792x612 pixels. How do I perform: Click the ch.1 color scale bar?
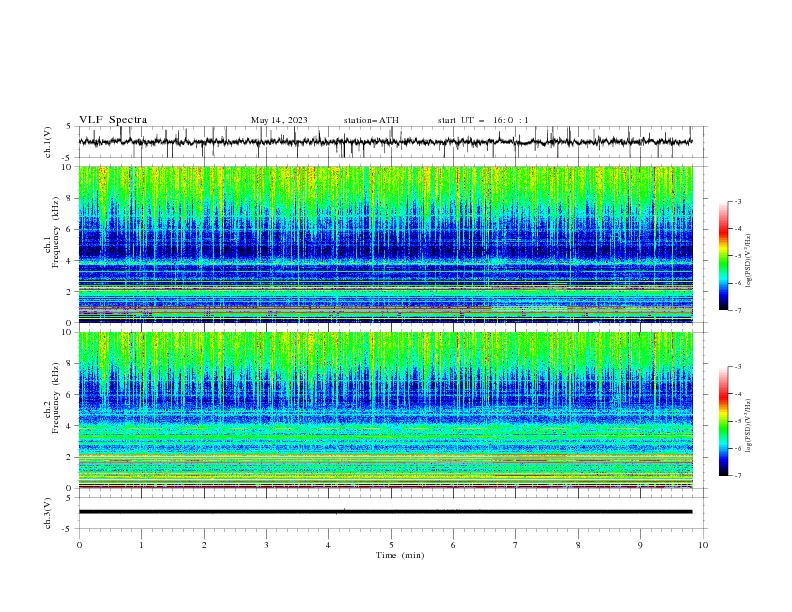point(723,256)
